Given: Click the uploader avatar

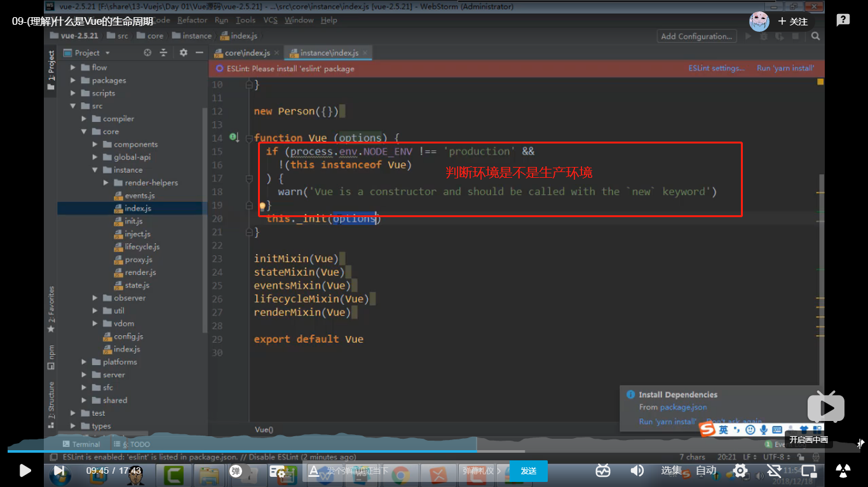Looking at the screenshot, I should 759,21.
